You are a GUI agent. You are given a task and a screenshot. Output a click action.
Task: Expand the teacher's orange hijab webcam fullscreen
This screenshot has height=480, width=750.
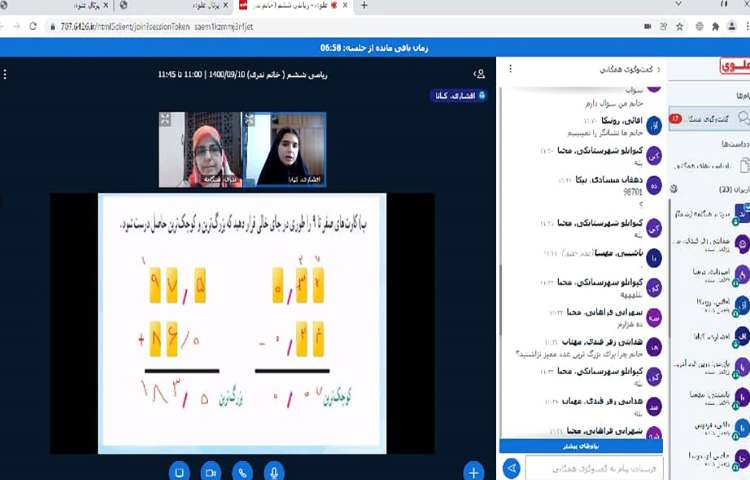point(165,120)
